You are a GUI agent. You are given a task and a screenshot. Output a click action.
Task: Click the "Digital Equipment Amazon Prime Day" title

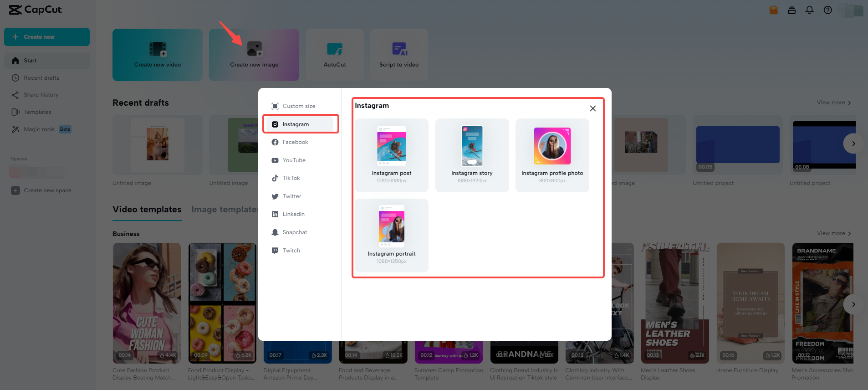coord(290,374)
